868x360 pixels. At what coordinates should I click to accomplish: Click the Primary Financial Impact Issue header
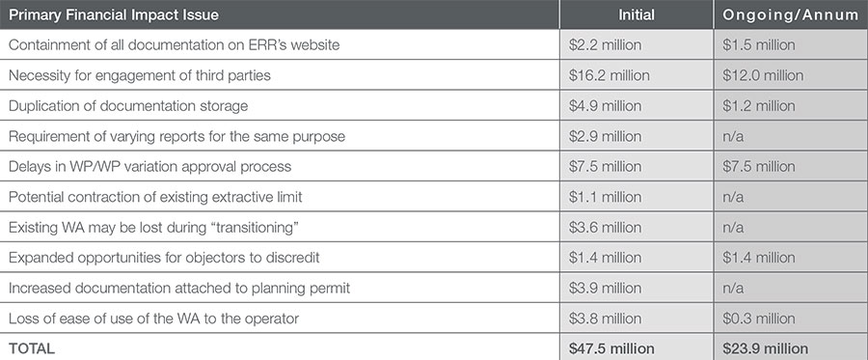point(114,14)
